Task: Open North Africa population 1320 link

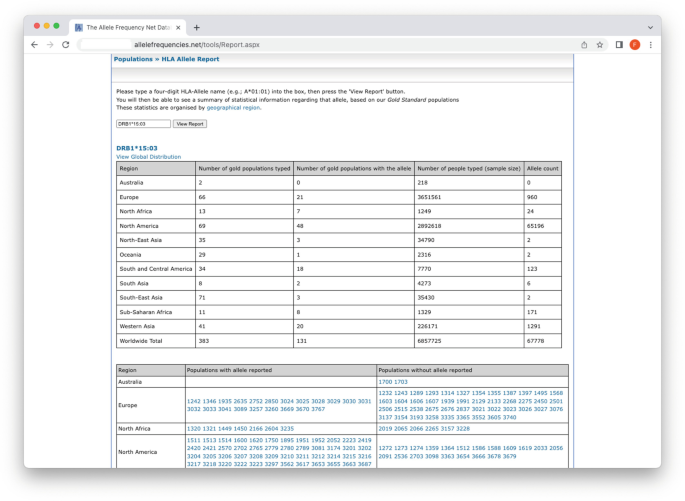Action: click(x=193, y=428)
